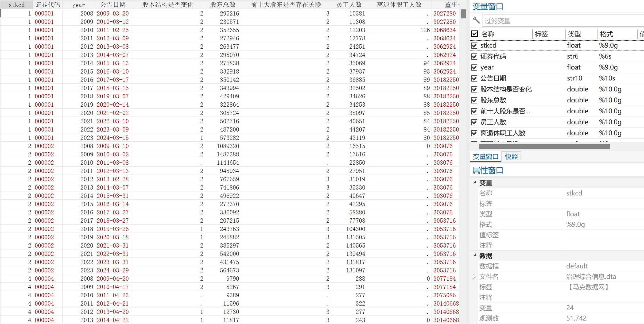Expand the 文件名 property row
The width and height of the screenshot is (644, 324).
pyautogui.click(x=474, y=276)
